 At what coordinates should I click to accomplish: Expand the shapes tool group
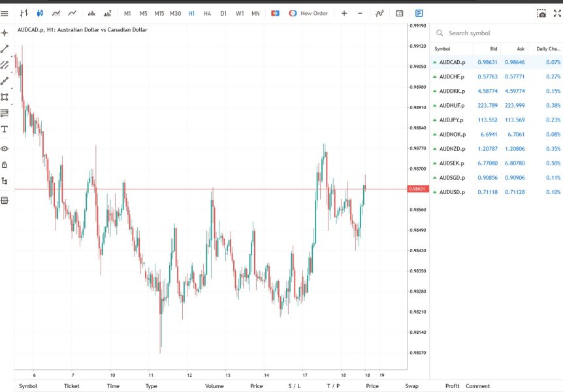tap(5, 97)
